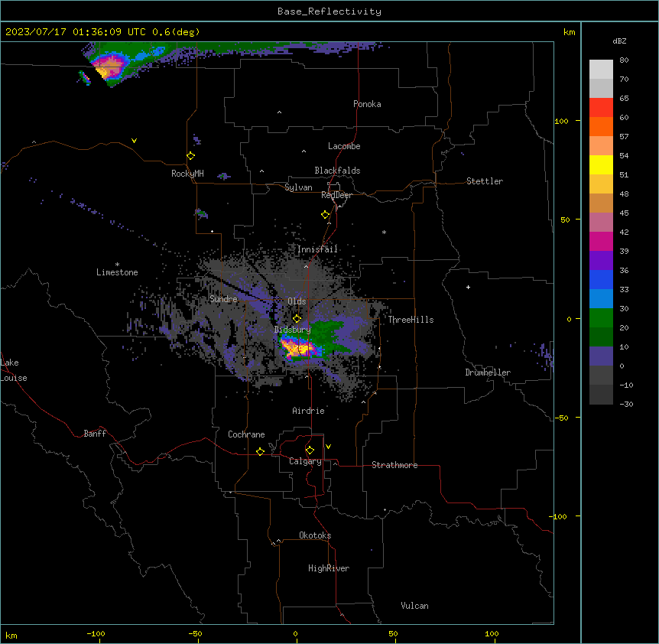The image size is (659, 644).
Task: Click the Airdrie label
Action: (308, 411)
